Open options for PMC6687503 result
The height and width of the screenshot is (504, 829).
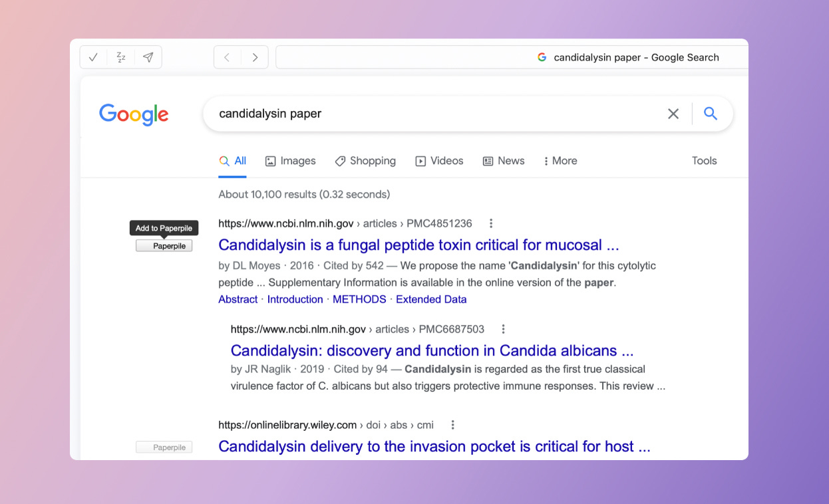(x=504, y=329)
